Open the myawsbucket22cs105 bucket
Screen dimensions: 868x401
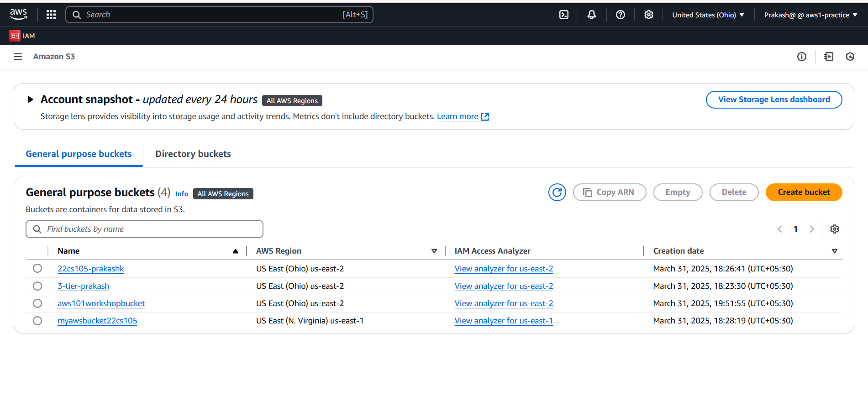(97, 321)
